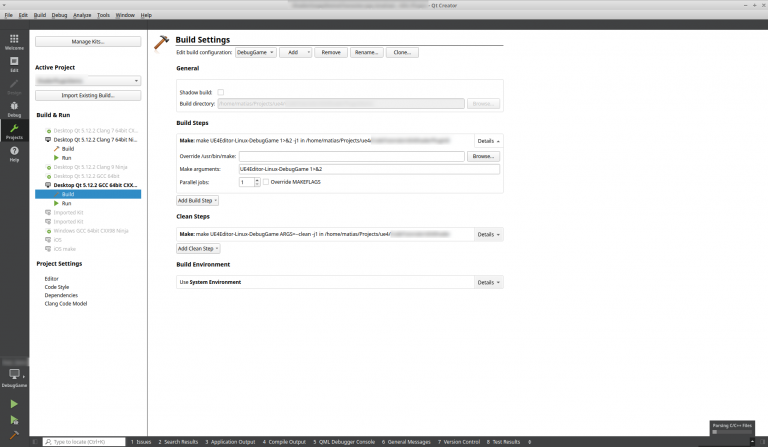The image size is (768, 447).
Task: Open Dependencies project settings
Action: [x=61, y=295]
